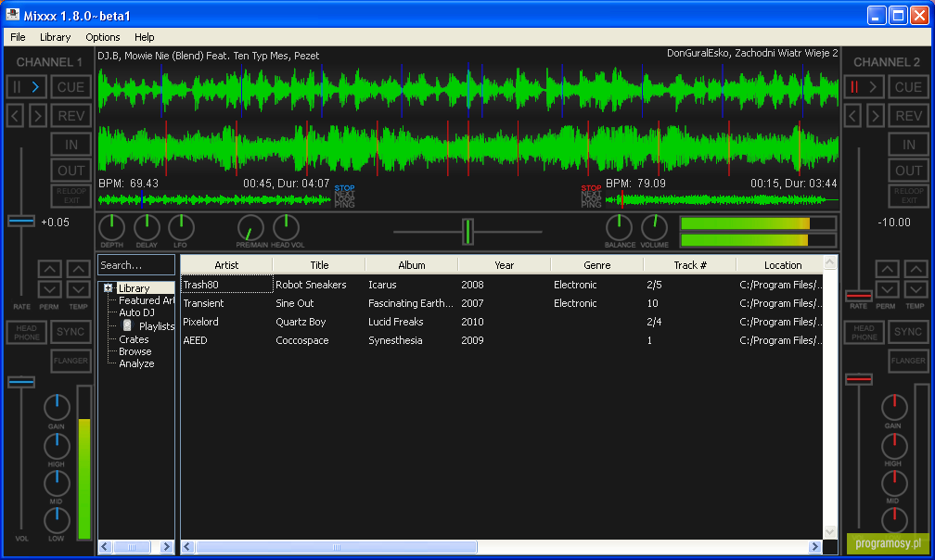Open the Help menu
Image resolution: width=935 pixels, height=560 pixels.
pyautogui.click(x=145, y=37)
